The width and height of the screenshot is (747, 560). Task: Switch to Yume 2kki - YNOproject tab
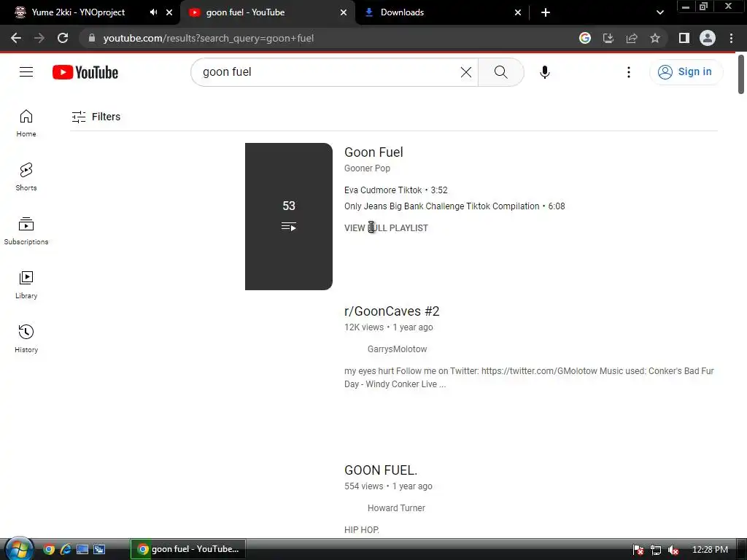(x=77, y=12)
